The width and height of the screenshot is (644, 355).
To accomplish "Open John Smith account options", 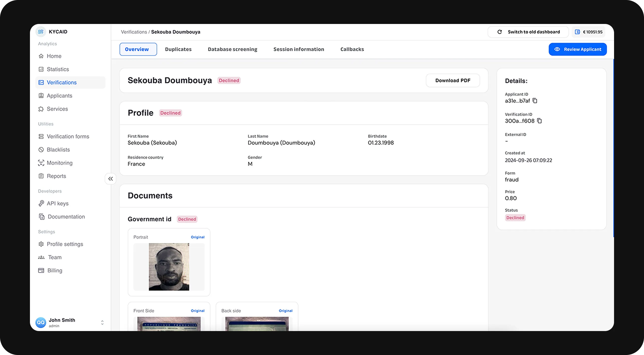I will (102, 323).
